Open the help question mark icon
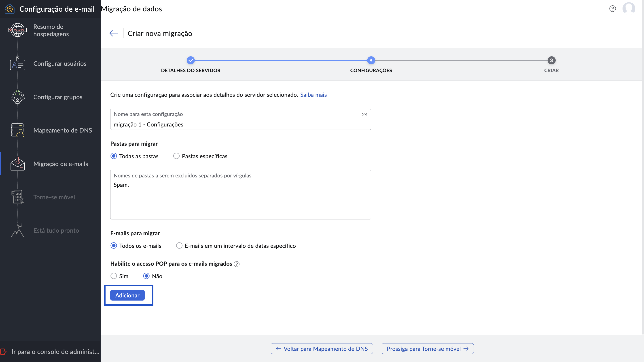 pyautogui.click(x=612, y=9)
